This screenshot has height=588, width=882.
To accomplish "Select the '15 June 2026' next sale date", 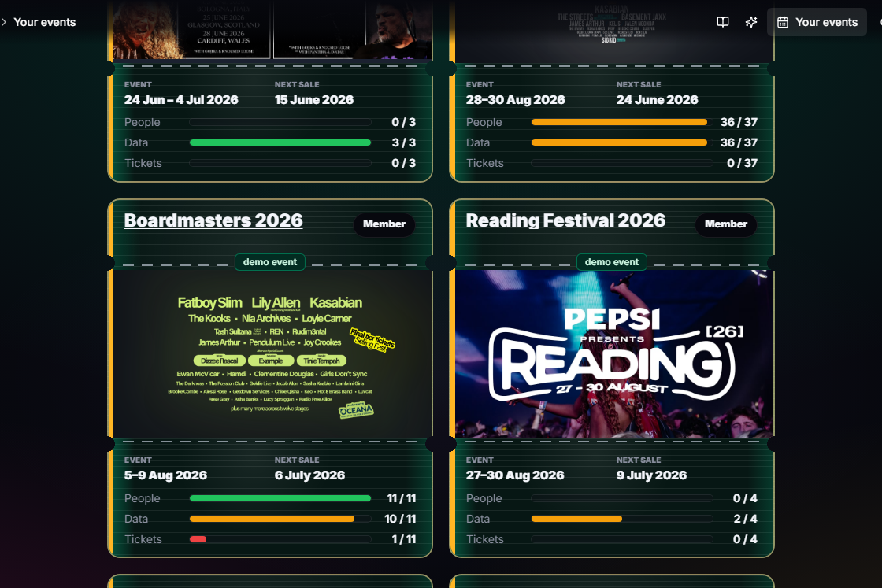I will (x=314, y=99).
